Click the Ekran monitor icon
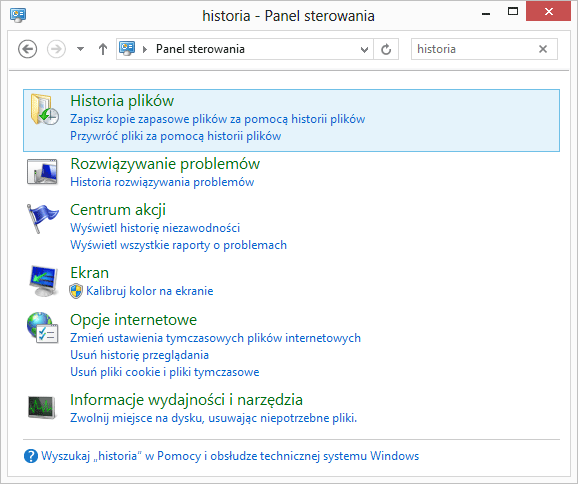The image size is (578, 484). coord(43,281)
